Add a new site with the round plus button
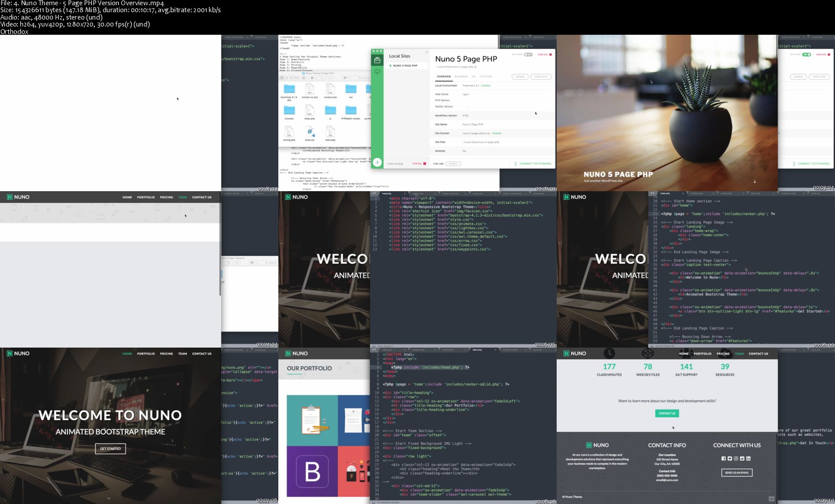This screenshot has width=835, height=504. coord(377,162)
